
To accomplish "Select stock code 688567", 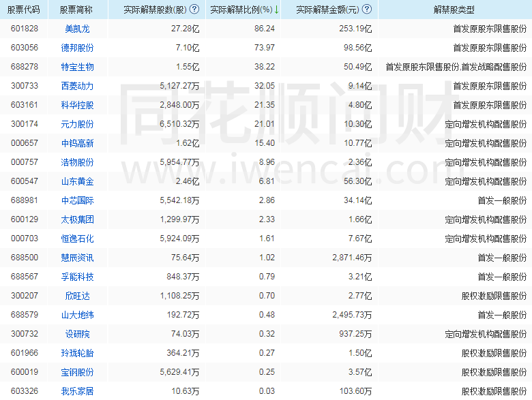I will [25, 276].
